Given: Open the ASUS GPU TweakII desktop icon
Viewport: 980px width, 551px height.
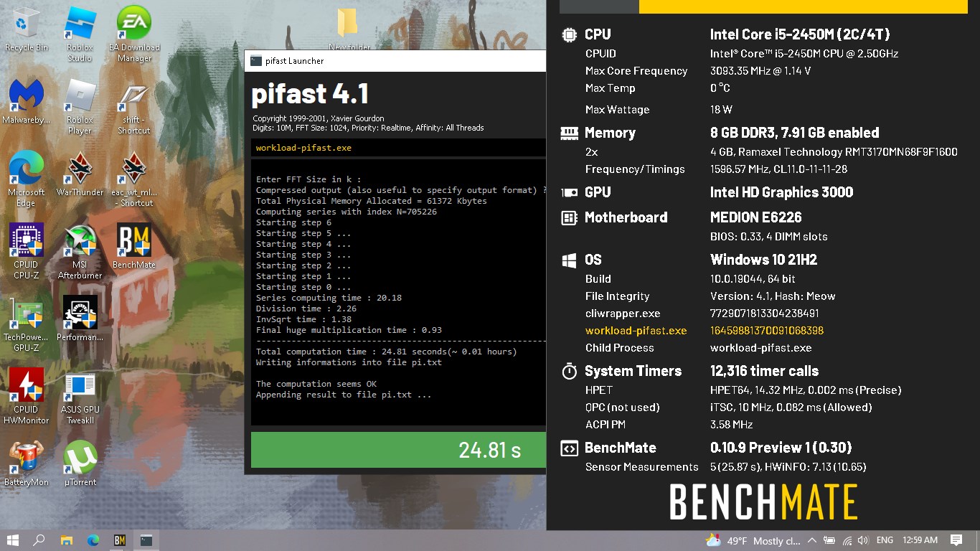Looking at the screenshot, I should click(x=80, y=397).
